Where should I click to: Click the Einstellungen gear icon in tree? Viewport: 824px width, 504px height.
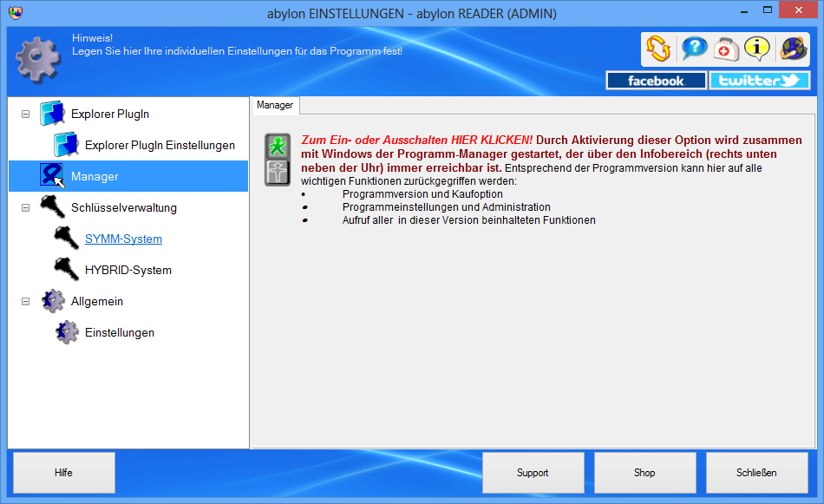68,332
